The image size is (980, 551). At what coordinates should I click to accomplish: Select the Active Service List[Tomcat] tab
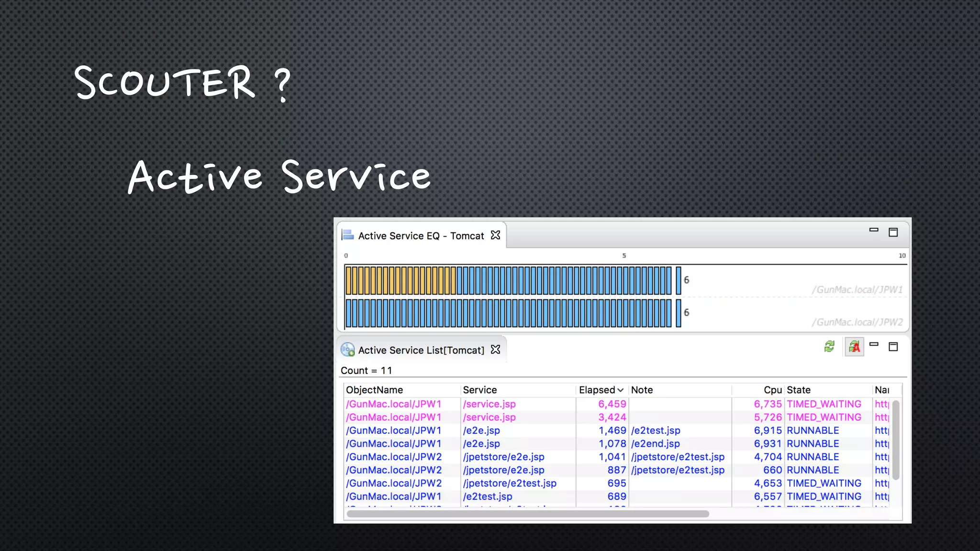(421, 350)
